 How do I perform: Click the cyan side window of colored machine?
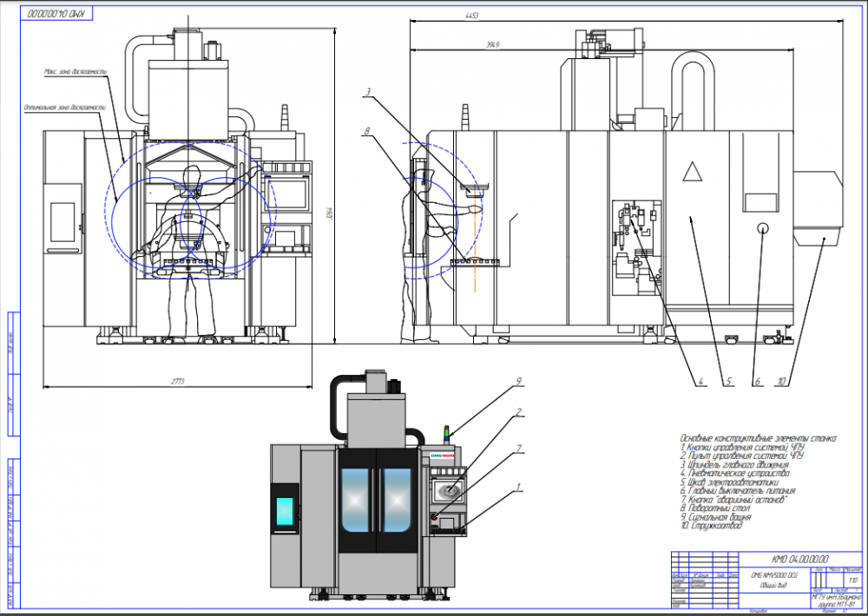tap(286, 509)
